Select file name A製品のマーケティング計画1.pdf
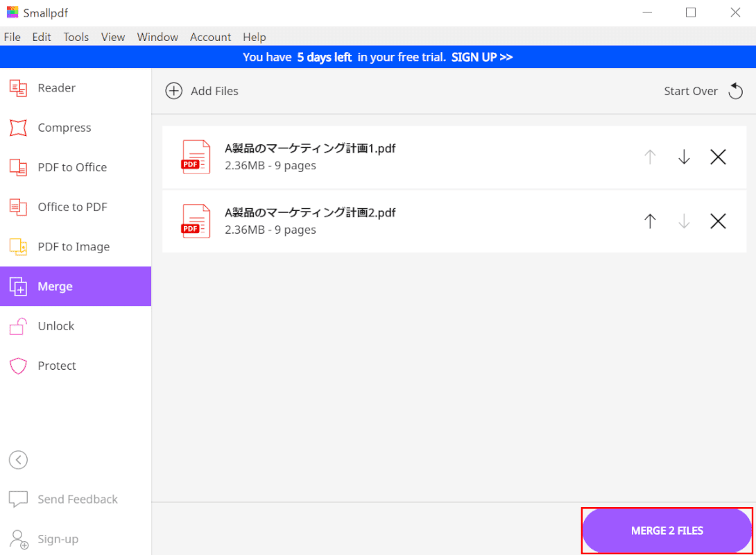The image size is (756, 555). tap(310, 148)
